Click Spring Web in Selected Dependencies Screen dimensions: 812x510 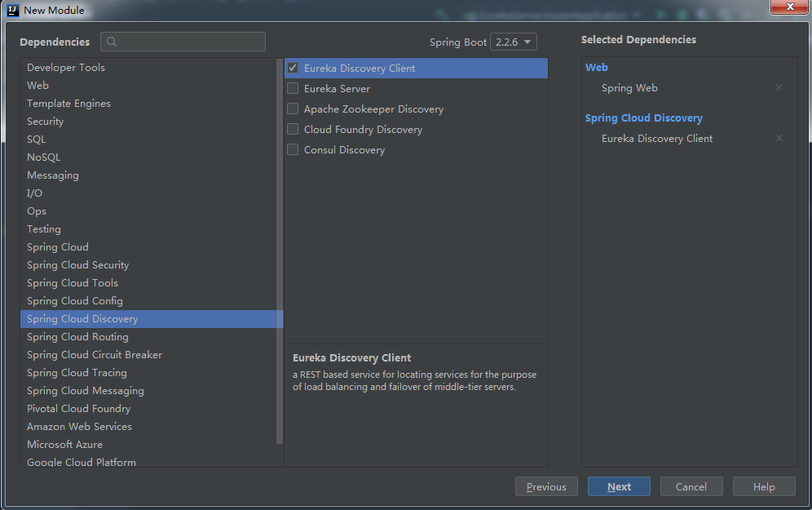click(x=629, y=88)
